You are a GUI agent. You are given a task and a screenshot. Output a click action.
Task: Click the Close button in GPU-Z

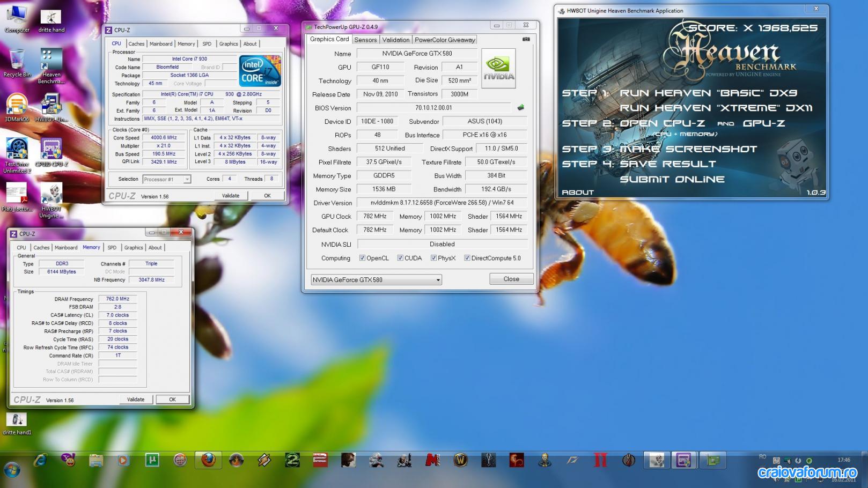pyautogui.click(x=511, y=279)
